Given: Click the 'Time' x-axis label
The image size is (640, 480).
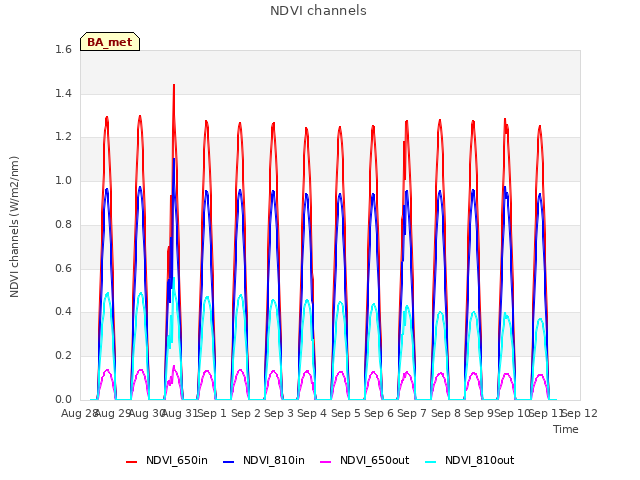Looking at the screenshot, I should tap(566, 429).
